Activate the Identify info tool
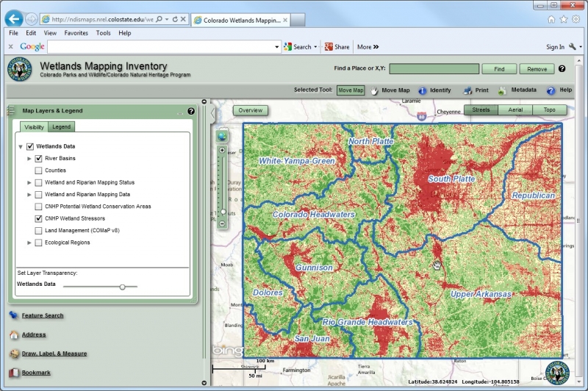The image size is (588, 391). pos(423,90)
